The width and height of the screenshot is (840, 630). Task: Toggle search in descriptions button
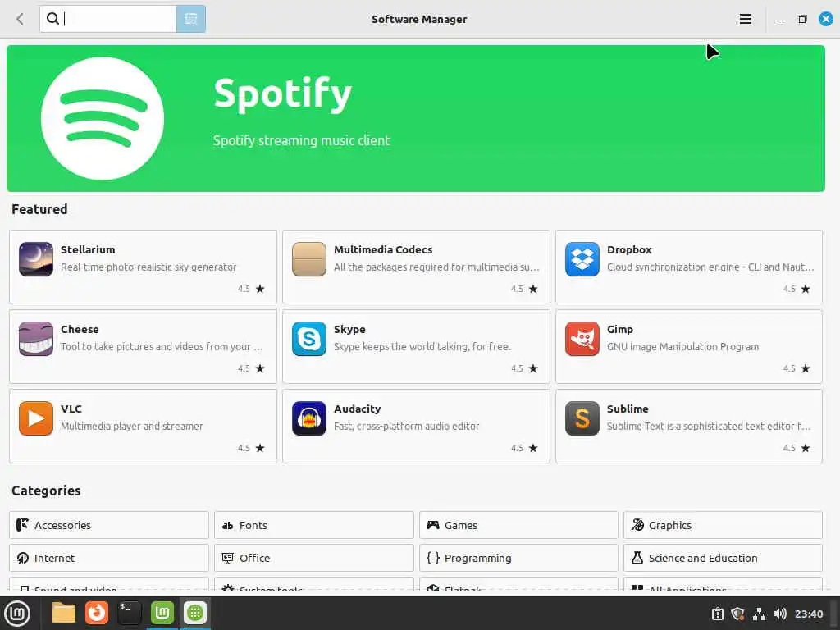[x=190, y=20]
